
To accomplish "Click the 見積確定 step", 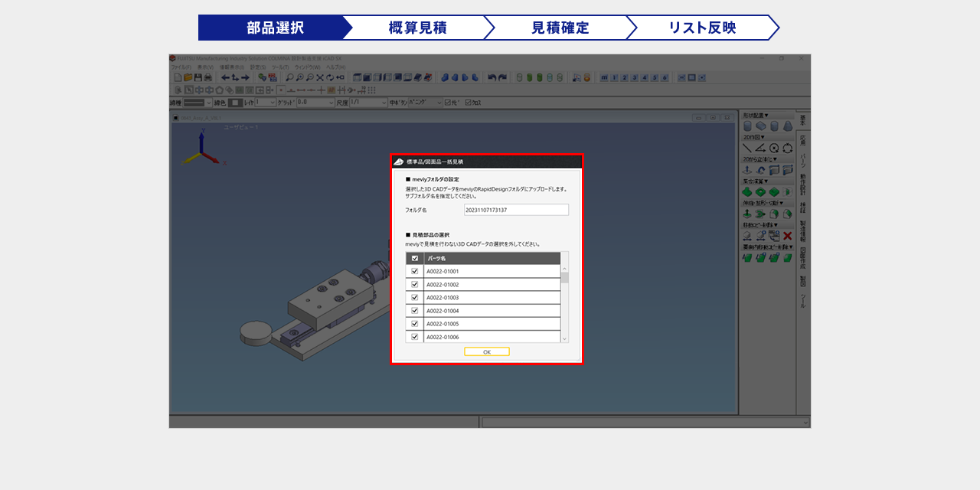I will (x=560, y=28).
